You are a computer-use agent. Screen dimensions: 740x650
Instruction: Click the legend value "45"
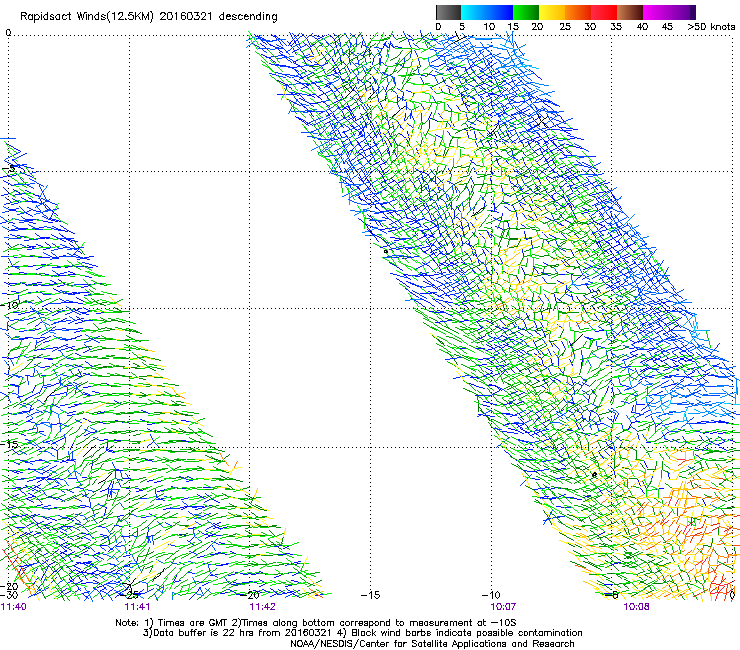tap(666, 27)
